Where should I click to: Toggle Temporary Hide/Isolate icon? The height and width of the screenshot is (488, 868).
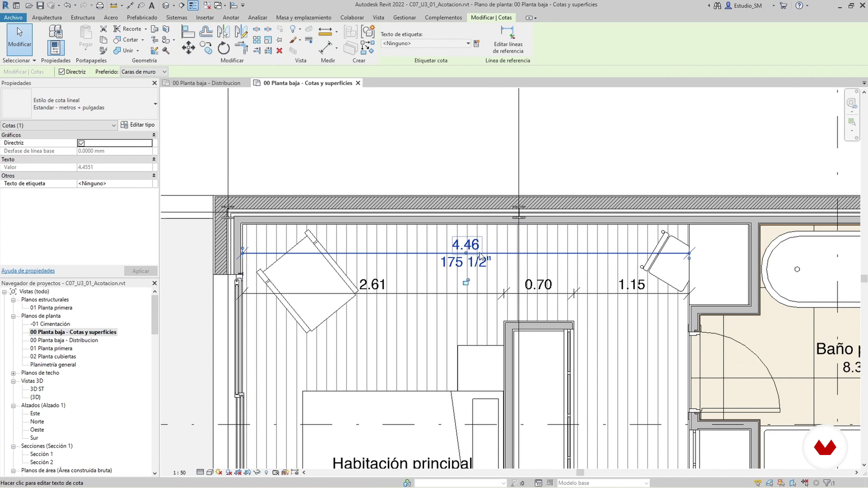pyautogui.click(x=257, y=472)
